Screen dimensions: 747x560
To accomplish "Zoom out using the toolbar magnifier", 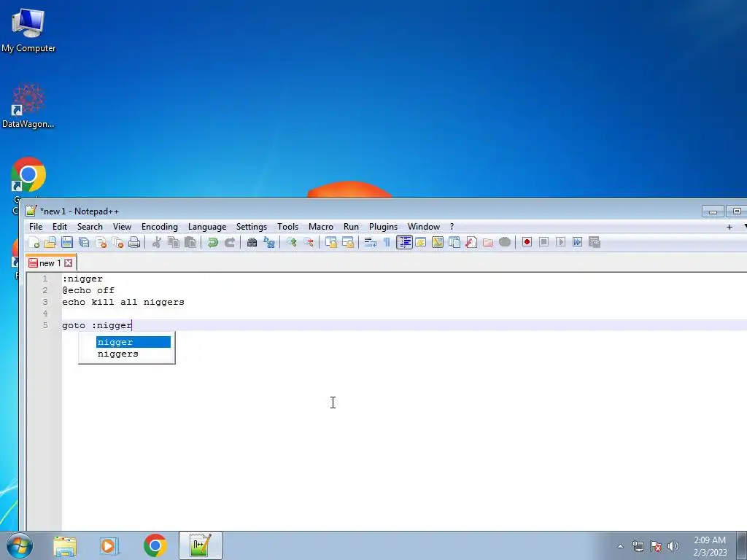I will 309,242.
